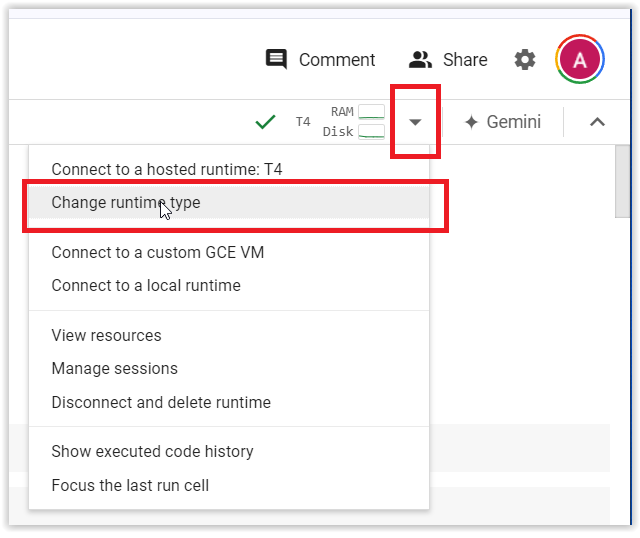Open the account avatar with letter A

[x=580, y=60]
